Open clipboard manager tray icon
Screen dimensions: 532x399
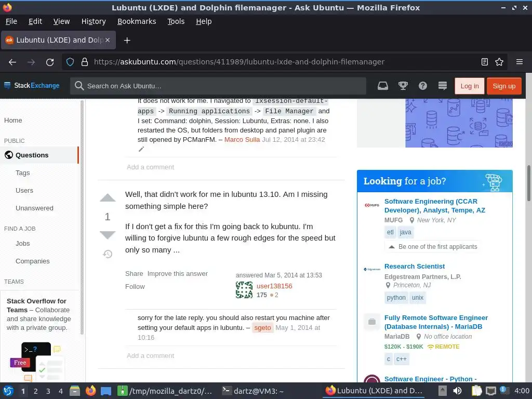click(x=476, y=391)
